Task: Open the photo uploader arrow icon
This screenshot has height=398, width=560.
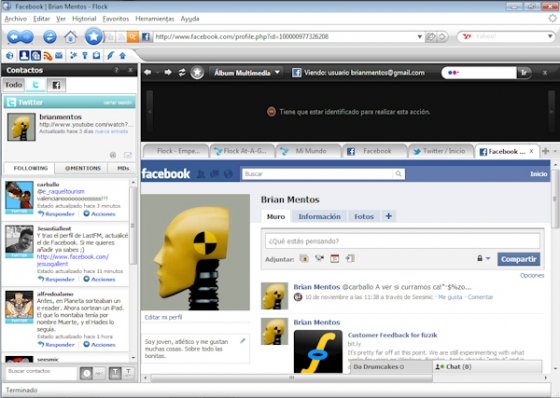Action: 122,55
